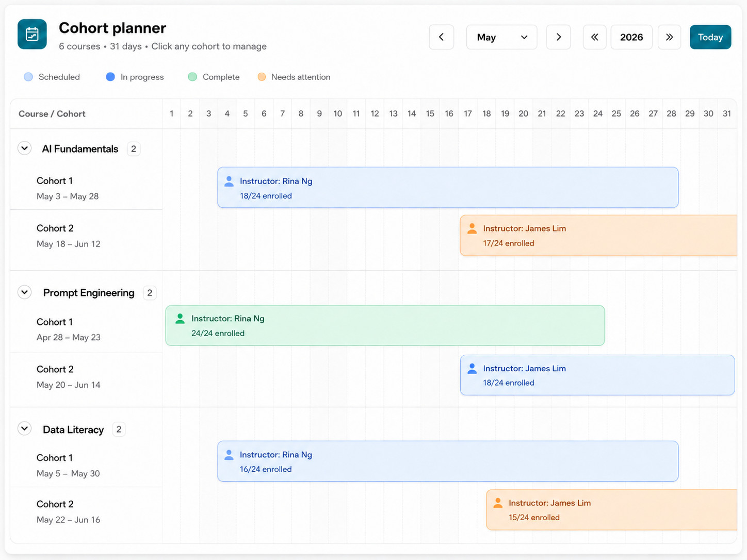Select Cohort 1 row dated May 3 – May 28
This screenshot has width=747, height=560.
(86, 188)
